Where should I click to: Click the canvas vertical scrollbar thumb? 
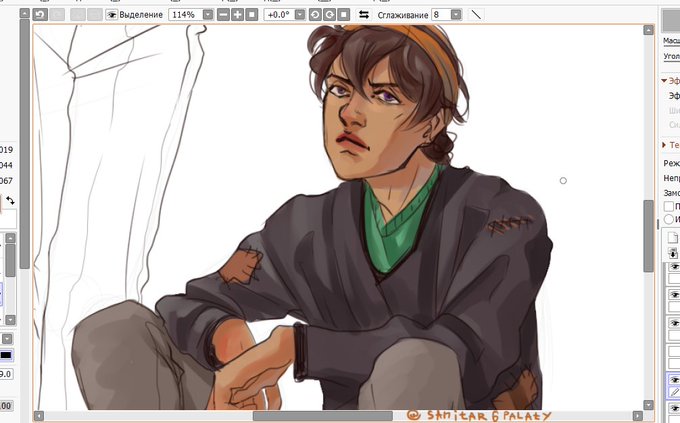tap(648, 236)
